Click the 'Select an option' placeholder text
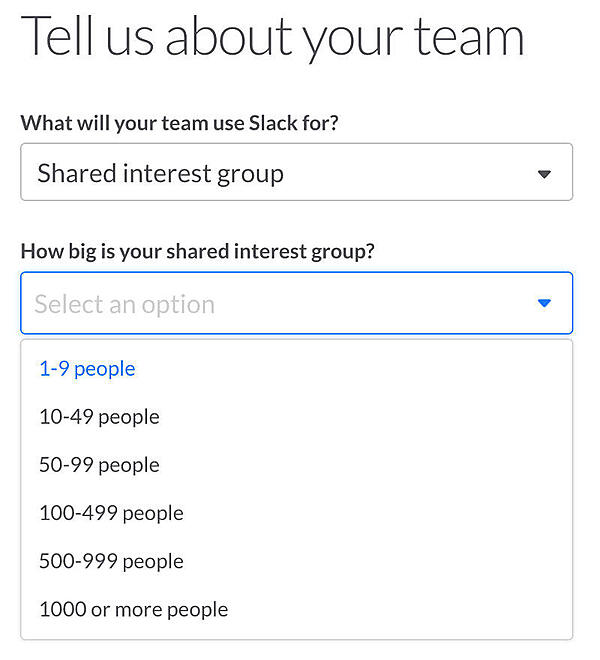600x660 pixels. [x=124, y=304]
